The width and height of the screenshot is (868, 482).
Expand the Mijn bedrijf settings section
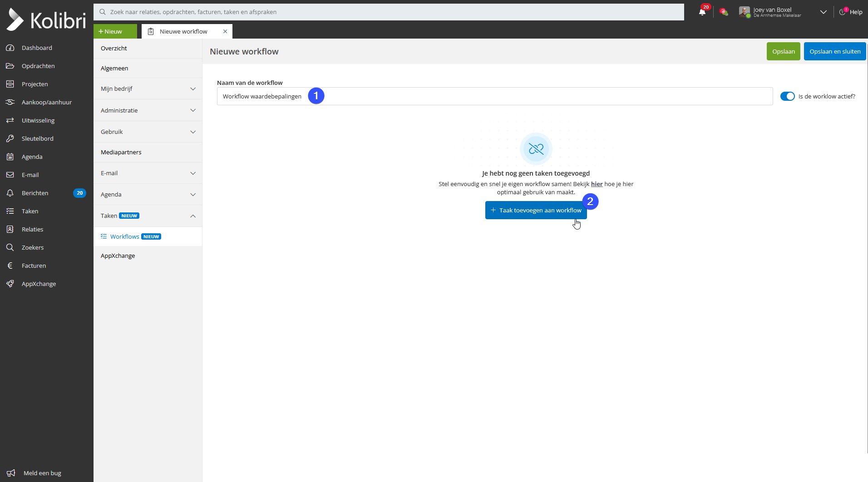point(148,89)
